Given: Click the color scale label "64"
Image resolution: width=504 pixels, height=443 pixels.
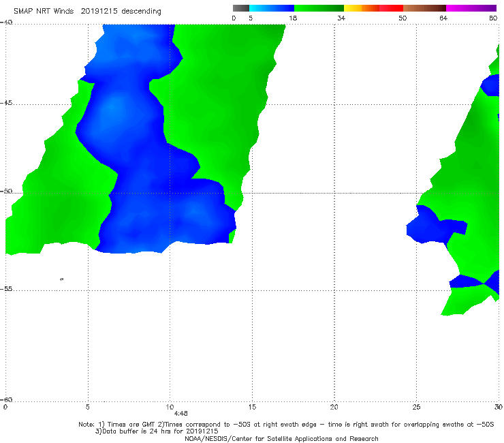Looking at the screenshot, I should pyautogui.click(x=443, y=18).
